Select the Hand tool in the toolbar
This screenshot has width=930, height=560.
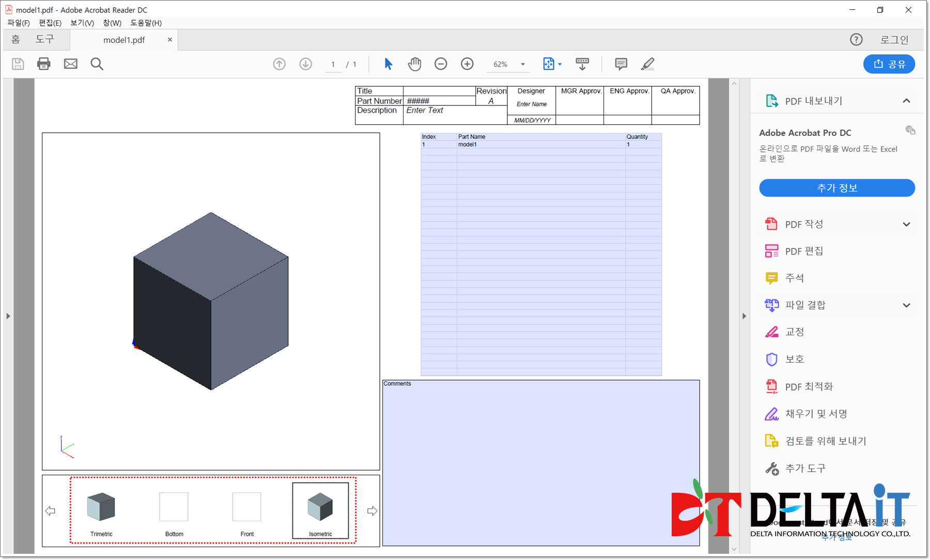click(414, 64)
